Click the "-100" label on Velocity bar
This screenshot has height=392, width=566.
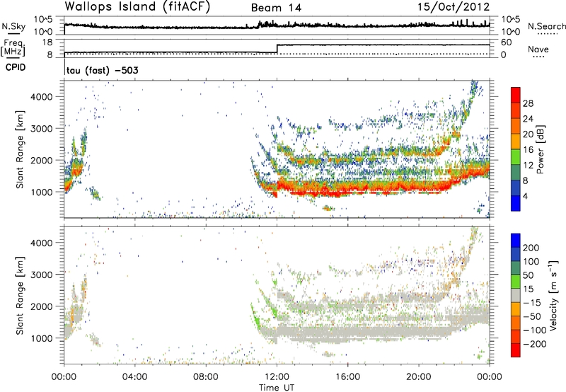pos(535,330)
